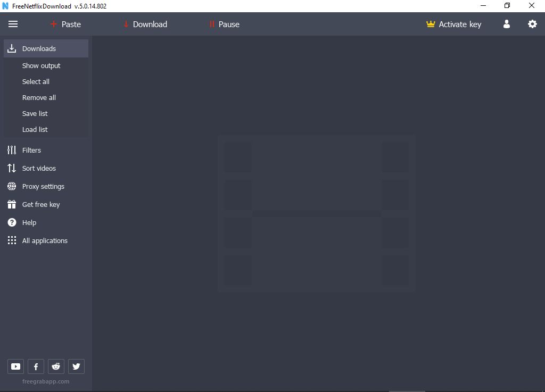Viewport: 545px width, 392px height.
Task: Open the Reddit social icon
Action: point(56,366)
